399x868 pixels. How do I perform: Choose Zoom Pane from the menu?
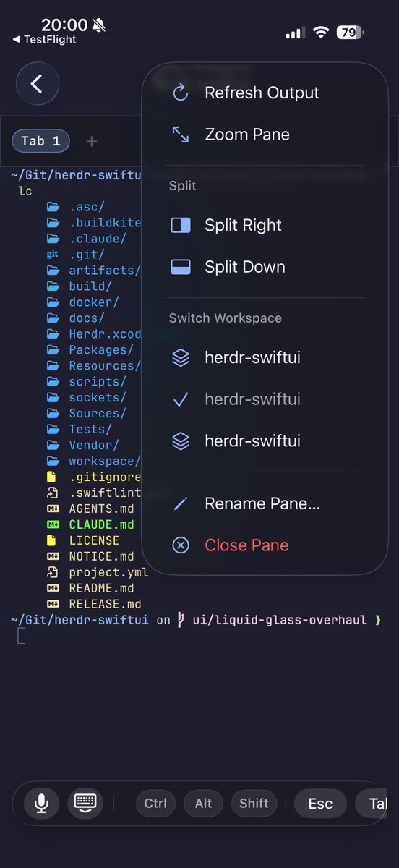265,135
